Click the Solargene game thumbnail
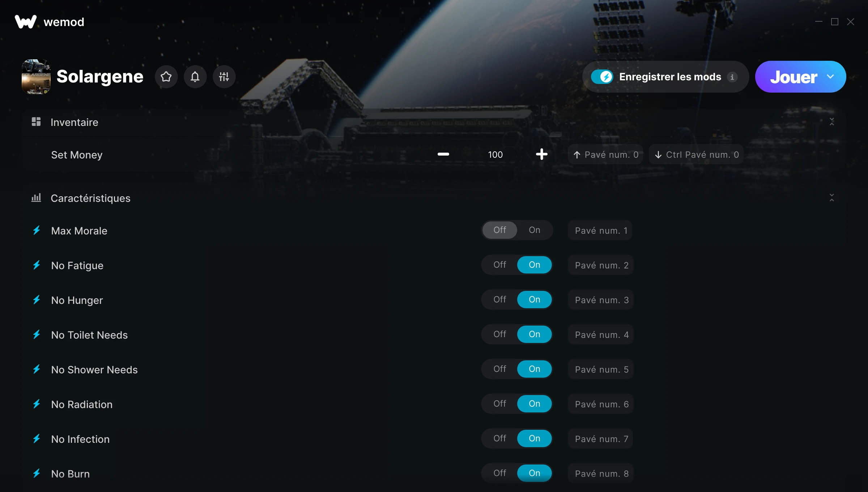868x492 pixels. click(x=36, y=77)
